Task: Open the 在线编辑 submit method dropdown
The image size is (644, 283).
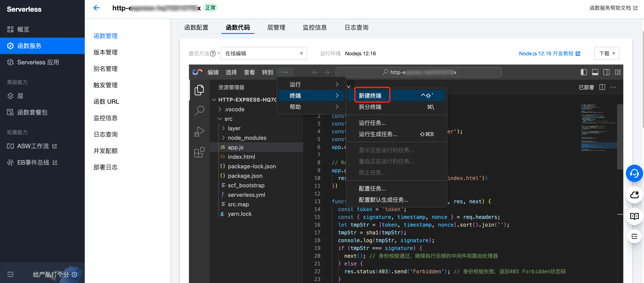Action: point(263,53)
